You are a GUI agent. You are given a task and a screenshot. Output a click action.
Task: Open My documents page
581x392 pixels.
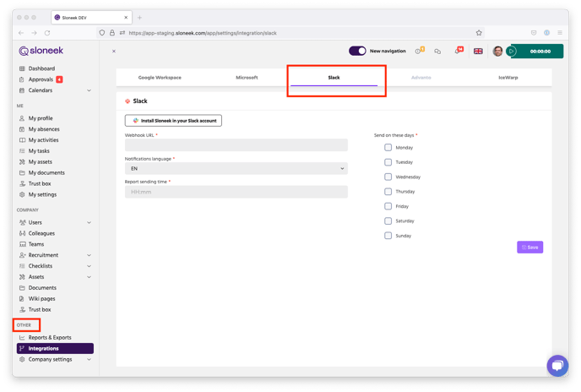(x=46, y=173)
